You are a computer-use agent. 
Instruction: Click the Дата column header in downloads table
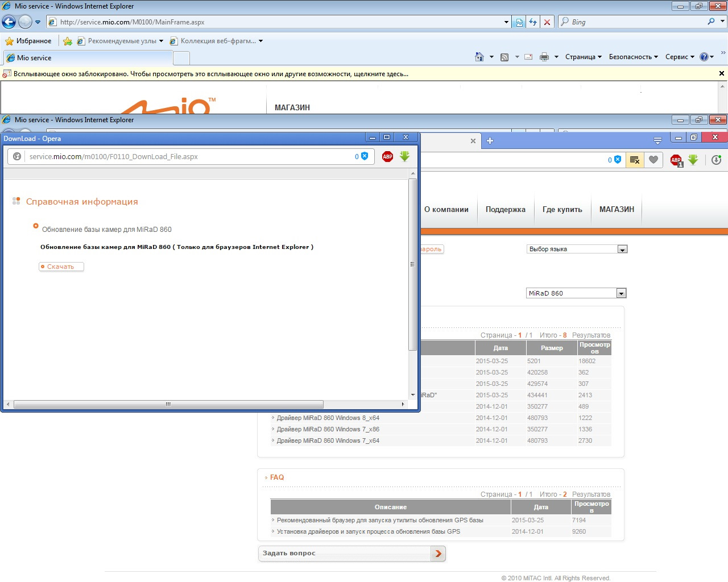coord(500,348)
